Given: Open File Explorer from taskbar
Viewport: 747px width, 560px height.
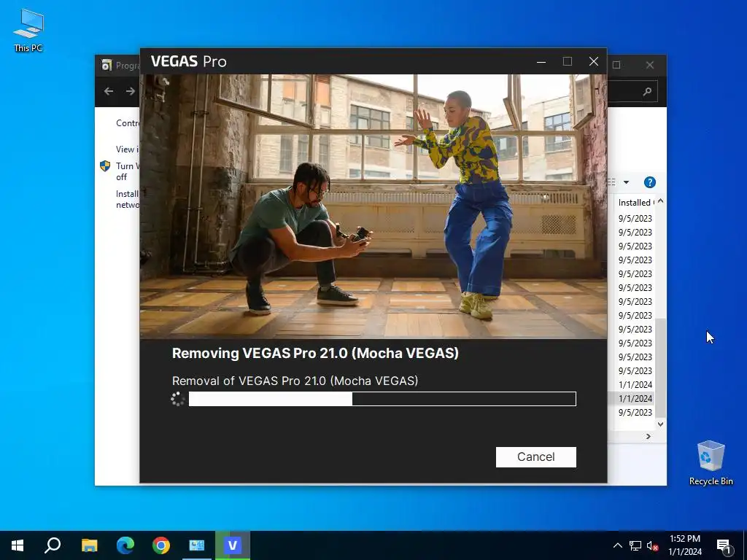Looking at the screenshot, I should (x=89, y=545).
